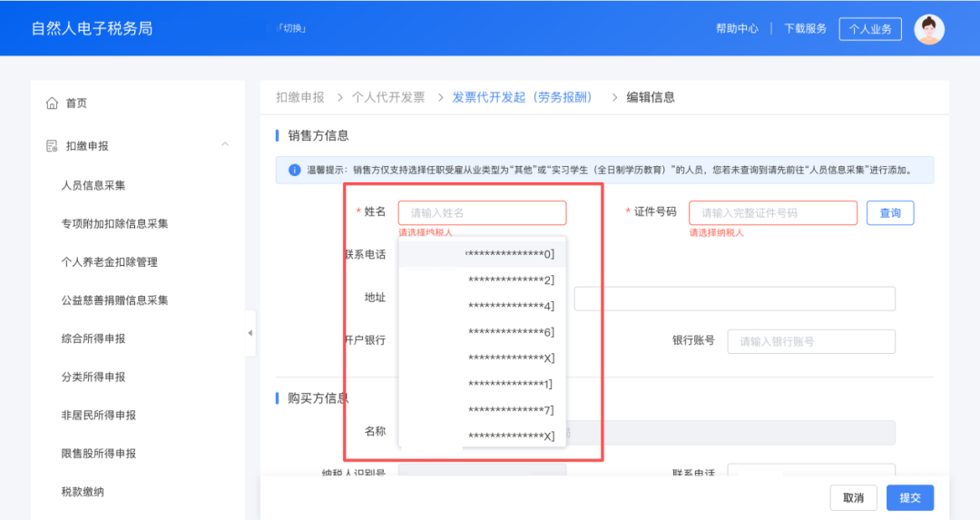Focus the 银行账号 input field
This screenshot has height=520, width=980.
810,342
